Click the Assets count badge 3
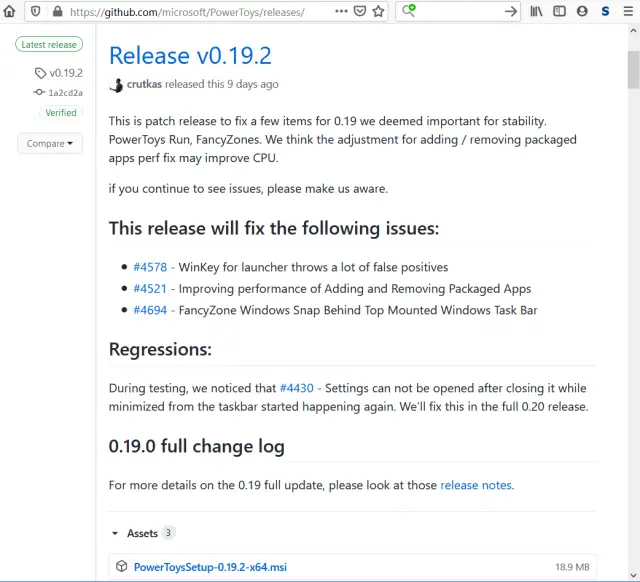This screenshot has height=582, width=640. (x=168, y=533)
